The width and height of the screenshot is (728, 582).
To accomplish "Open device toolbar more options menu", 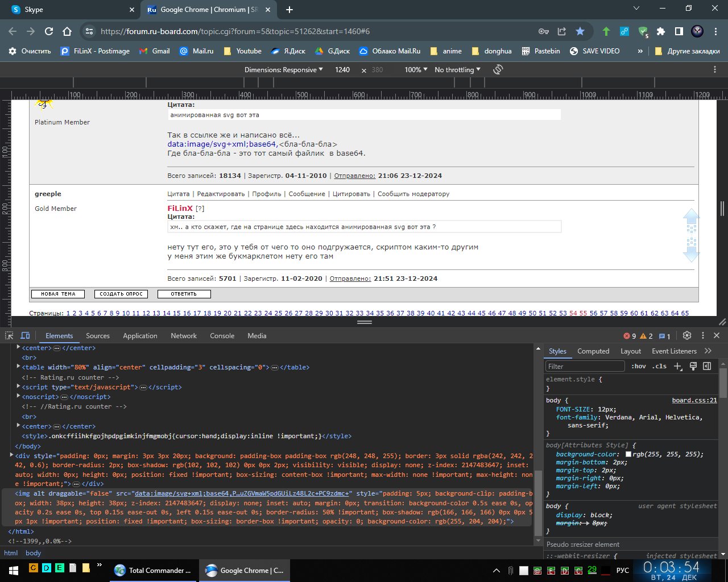I will pyautogui.click(x=715, y=69).
